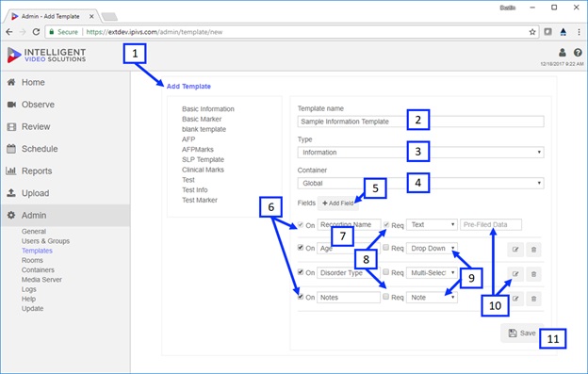Mark Notes field as required

point(386,297)
